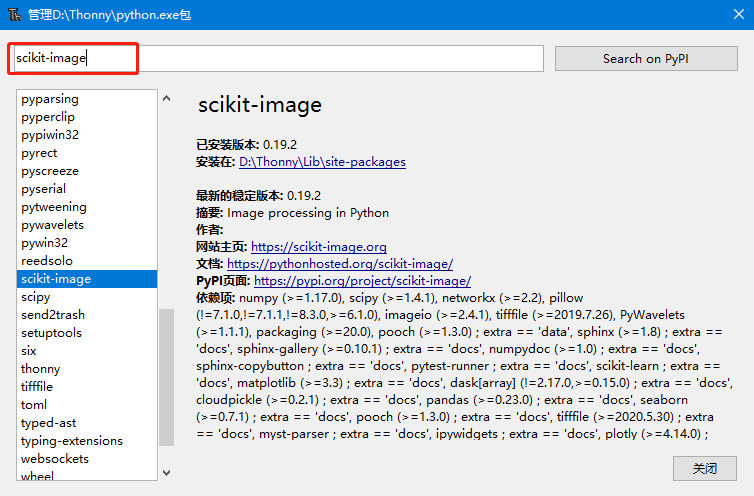Select scipy in the package list
Screen dimensions: 754x496
36,297
